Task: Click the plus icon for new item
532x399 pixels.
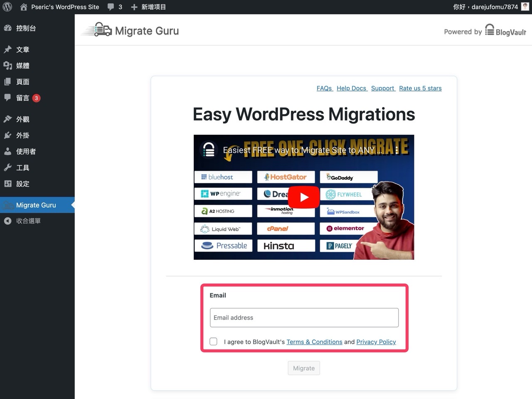Action: click(x=134, y=7)
